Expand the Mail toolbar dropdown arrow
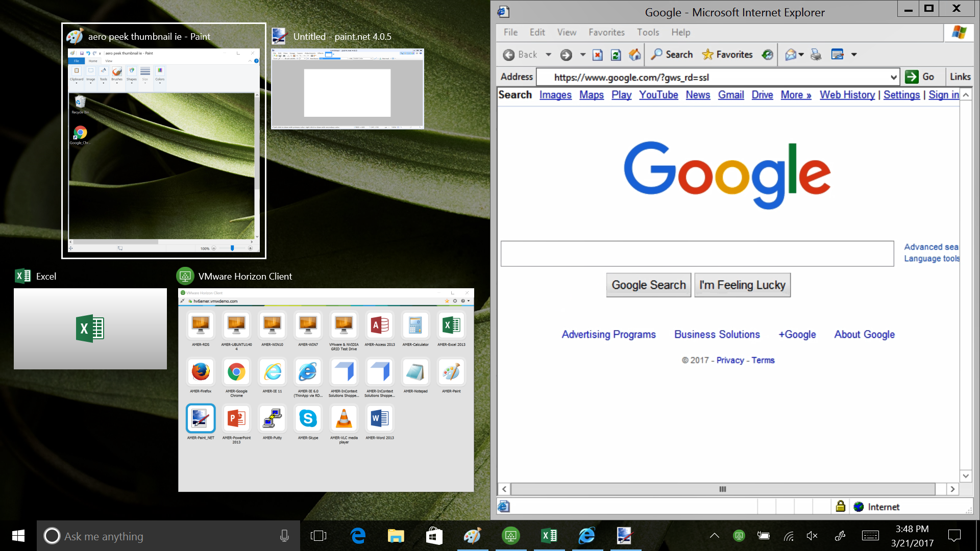The height and width of the screenshot is (551, 980). coord(801,55)
